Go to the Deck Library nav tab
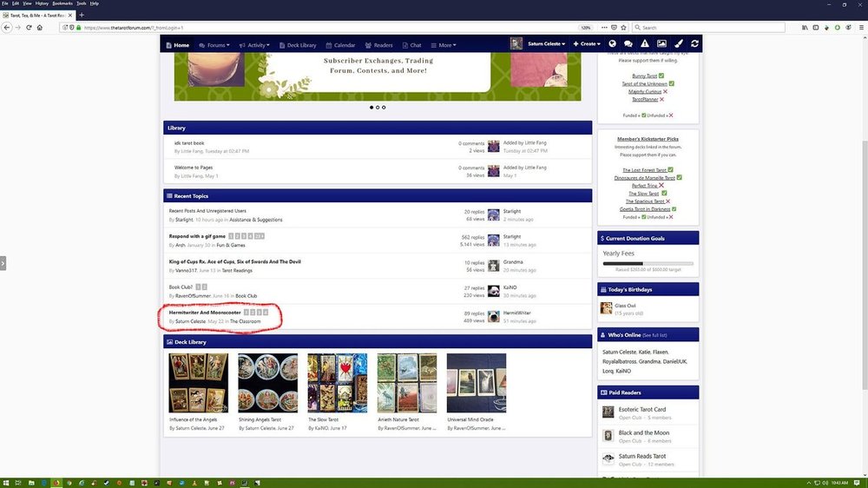This screenshot has height=488, width=868. [298, 44]
